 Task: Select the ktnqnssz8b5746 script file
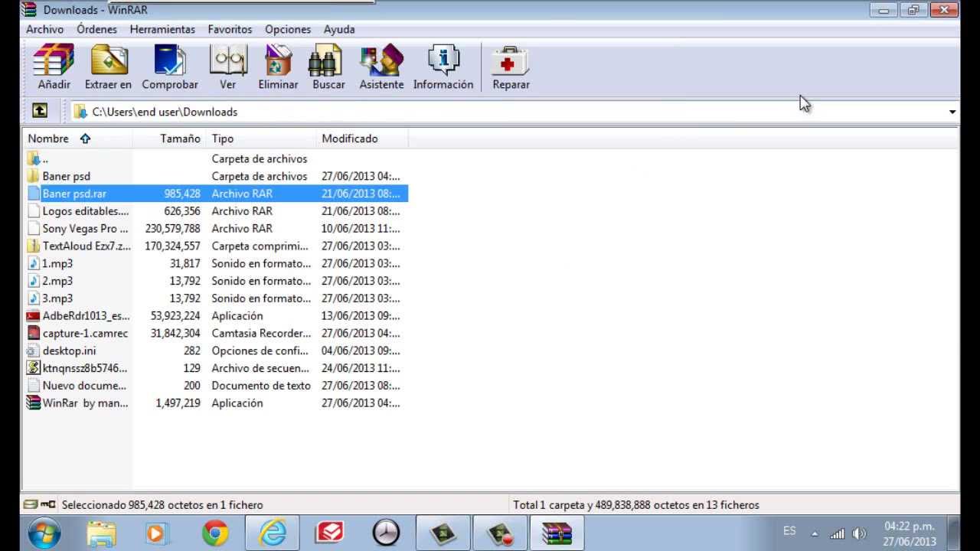coord(214,368)
